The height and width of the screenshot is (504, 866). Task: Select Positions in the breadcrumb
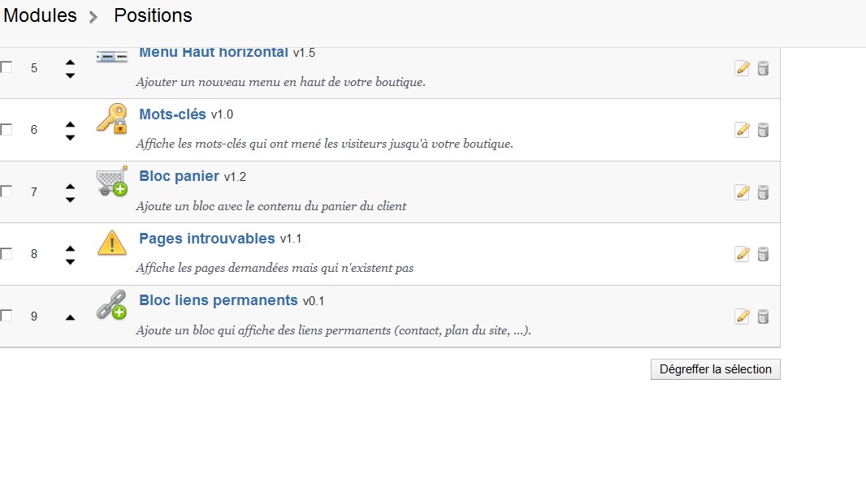coord(153,15)
